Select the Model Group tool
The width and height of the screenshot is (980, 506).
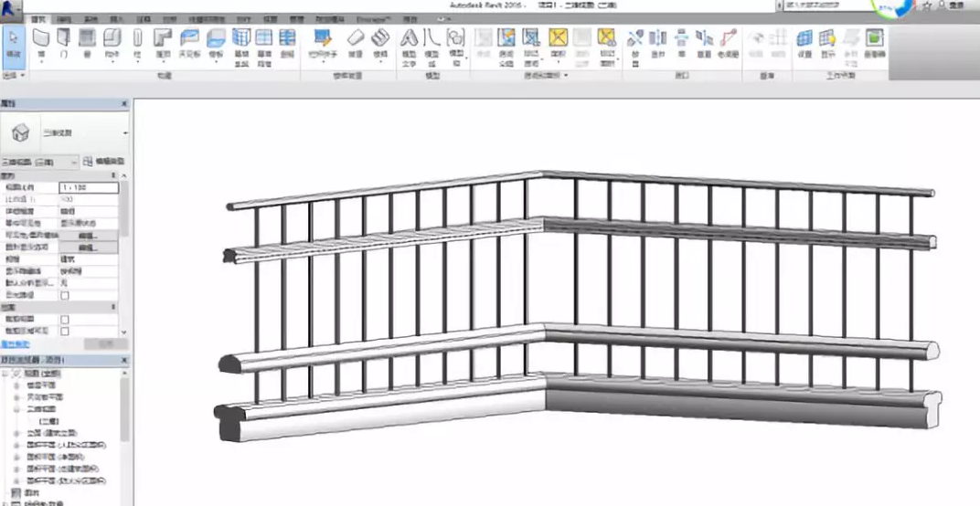click(x=456, y=47)
